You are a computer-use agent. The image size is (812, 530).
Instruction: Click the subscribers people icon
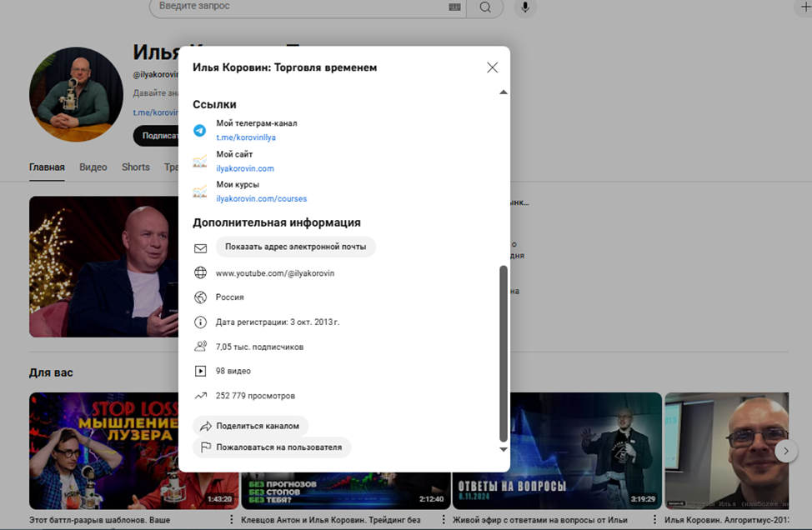coord(200,347)
